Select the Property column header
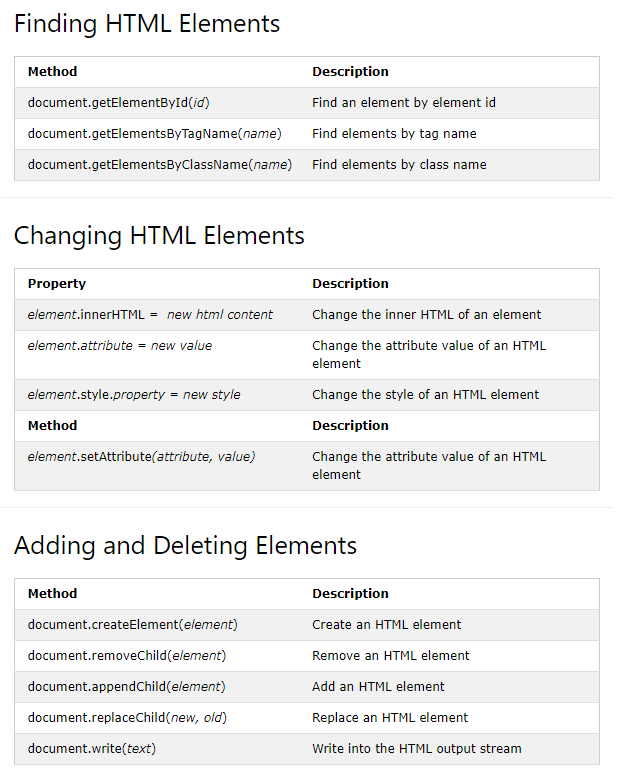This screenshot has width=620, height=781. pos(57,284)
